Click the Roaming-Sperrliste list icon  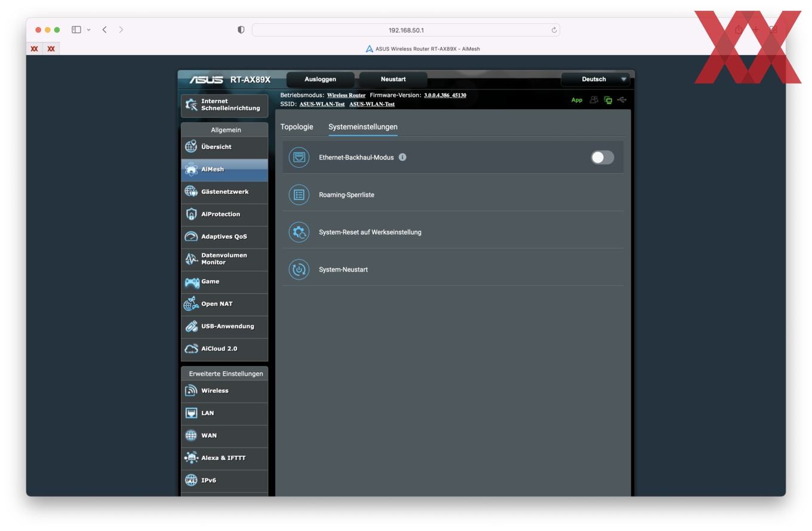(x=299, y=195)
